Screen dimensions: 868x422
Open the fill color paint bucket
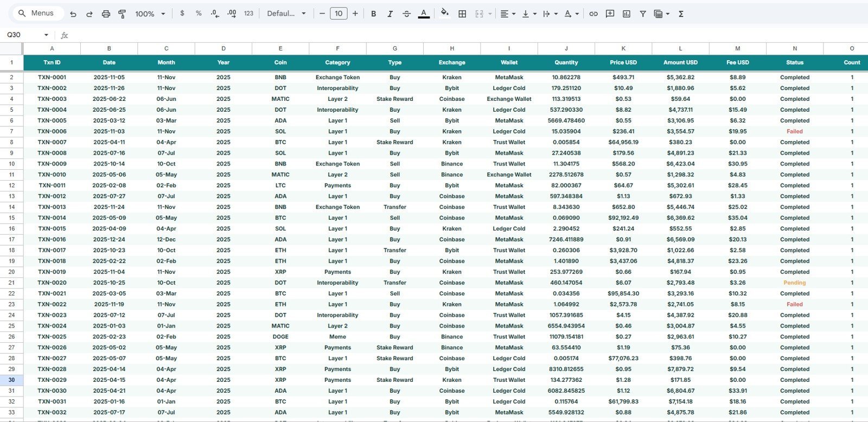click(x=445, y=13)
